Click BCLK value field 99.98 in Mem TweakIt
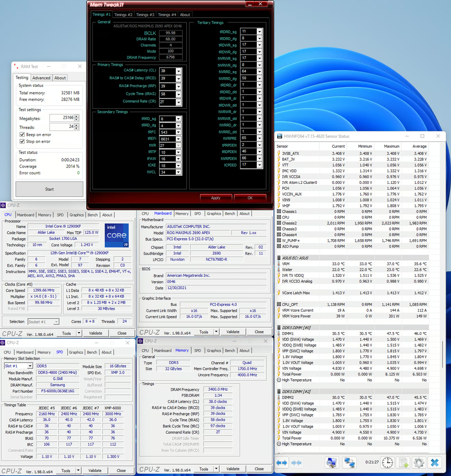This screenshot has height=476, width=451. (170, 33)
